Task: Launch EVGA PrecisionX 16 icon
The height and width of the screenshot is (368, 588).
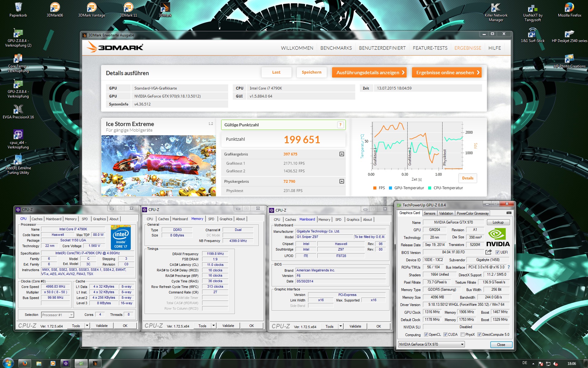Action: coord(18,111)
